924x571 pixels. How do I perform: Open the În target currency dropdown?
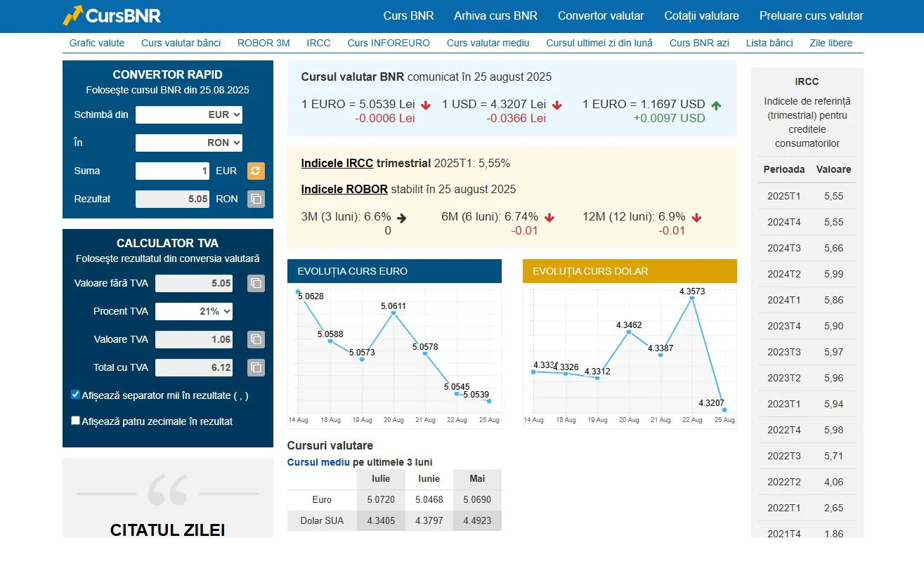coord(189,143)
